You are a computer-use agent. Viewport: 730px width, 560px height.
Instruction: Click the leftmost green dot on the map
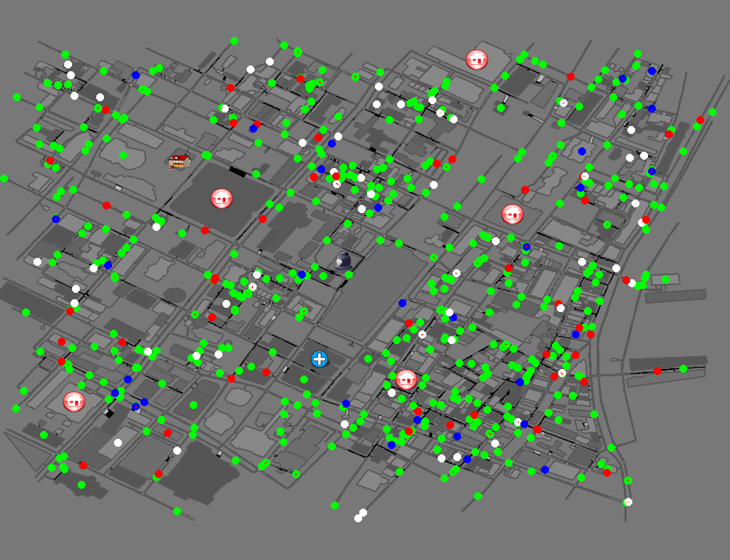click(x=4, y=178)
